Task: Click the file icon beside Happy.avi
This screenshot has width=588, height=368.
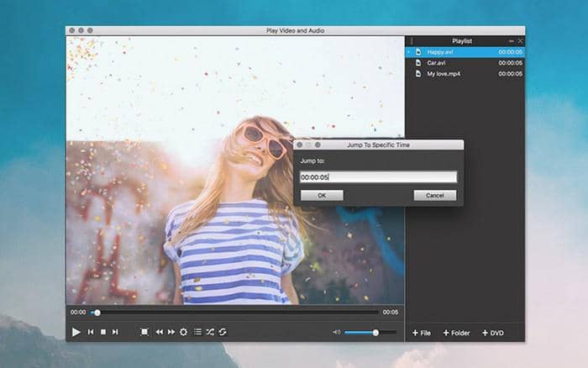Action: point(418,52)
